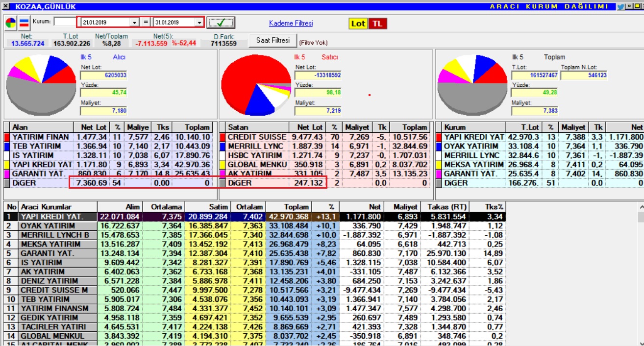This screenshot has width=644, height=346.
Task: Click the blue-red bars icon beside Kurum
Action: coord(24,23)
